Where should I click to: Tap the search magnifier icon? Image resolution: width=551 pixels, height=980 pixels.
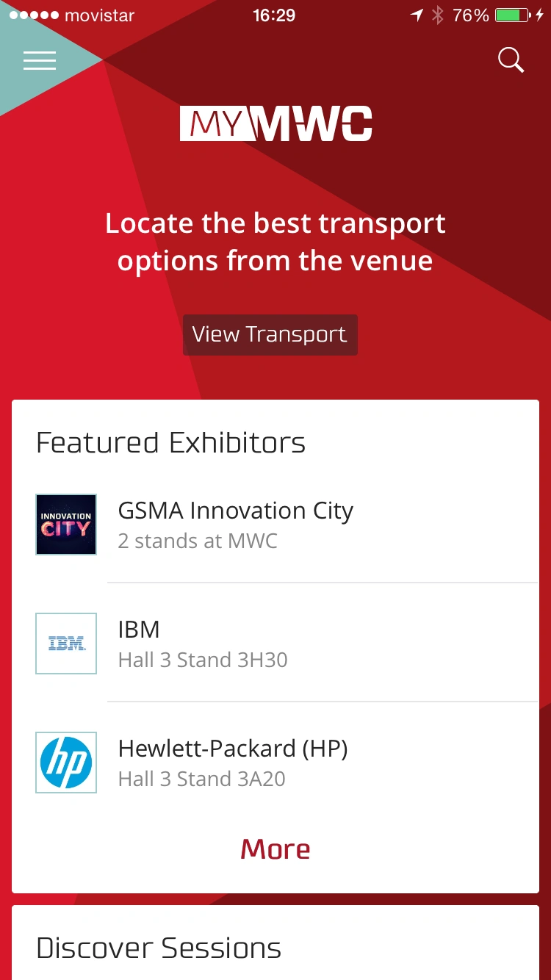click(511, 60)
